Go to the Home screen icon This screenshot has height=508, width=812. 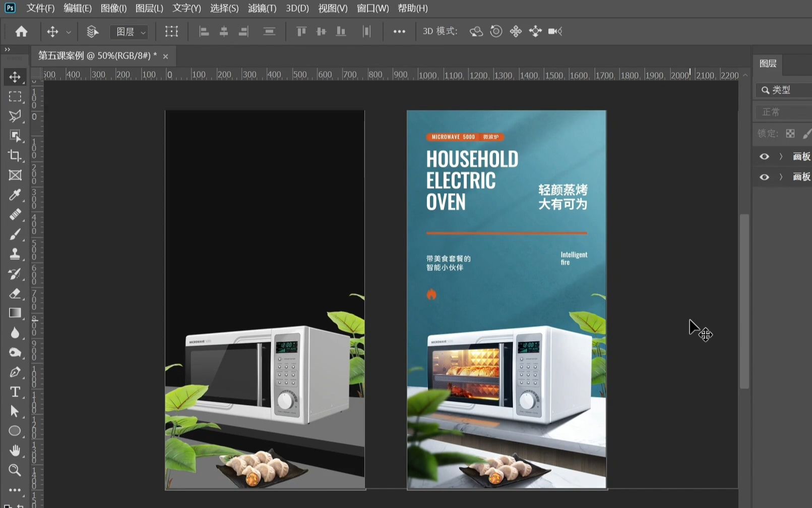click(21, 31)
